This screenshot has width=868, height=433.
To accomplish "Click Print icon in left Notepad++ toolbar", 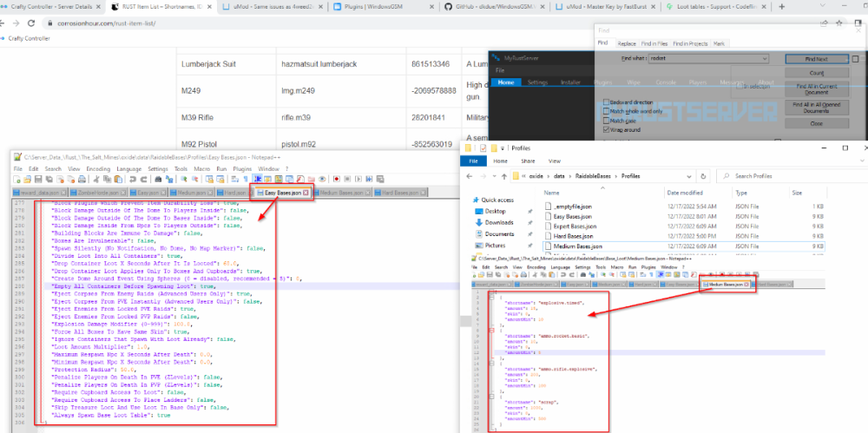I will click(x=82, y=179).
